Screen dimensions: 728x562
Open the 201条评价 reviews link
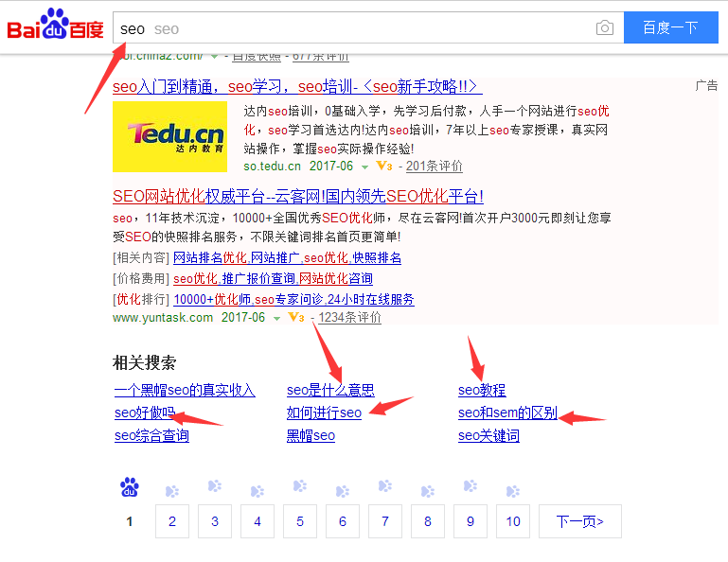[x=434, y=167]
